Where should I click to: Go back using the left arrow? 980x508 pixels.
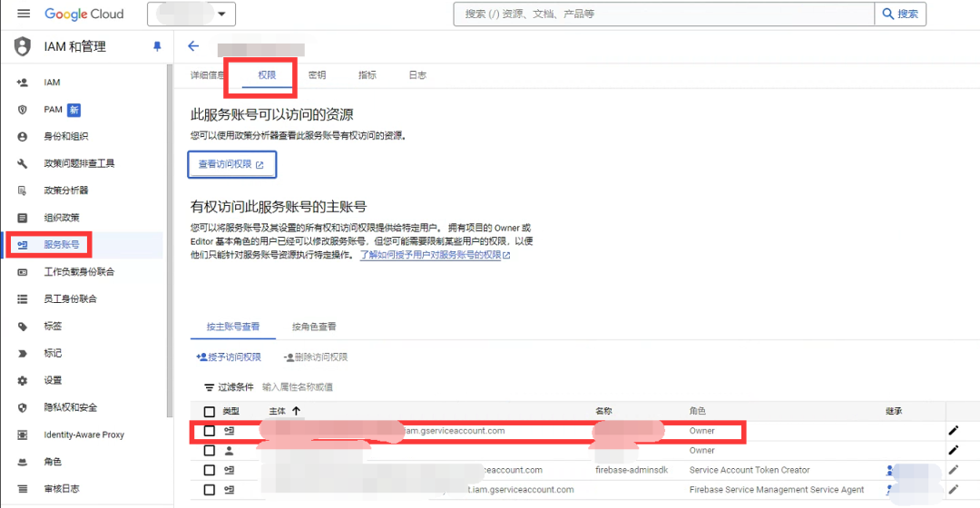(x=193, y=45)
